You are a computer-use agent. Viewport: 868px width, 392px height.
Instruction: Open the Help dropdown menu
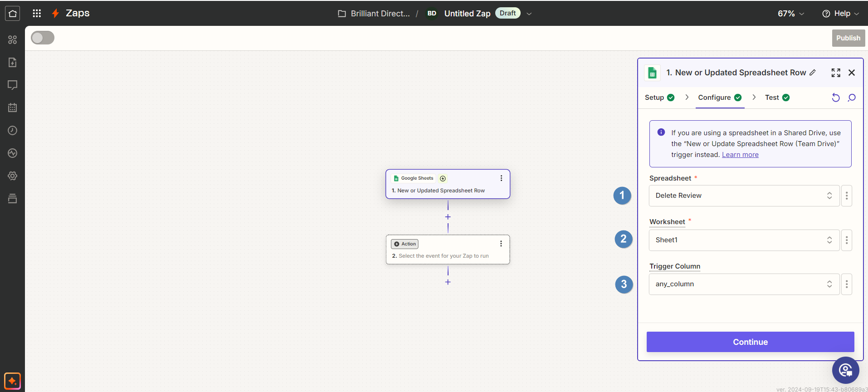coord(841,14)
